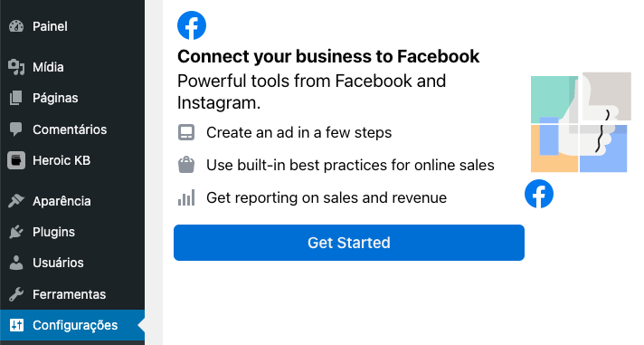Click the Facebook logo below the thumbs-up illustration
This screenshot has height=345, width=644.
coord(539,194)
